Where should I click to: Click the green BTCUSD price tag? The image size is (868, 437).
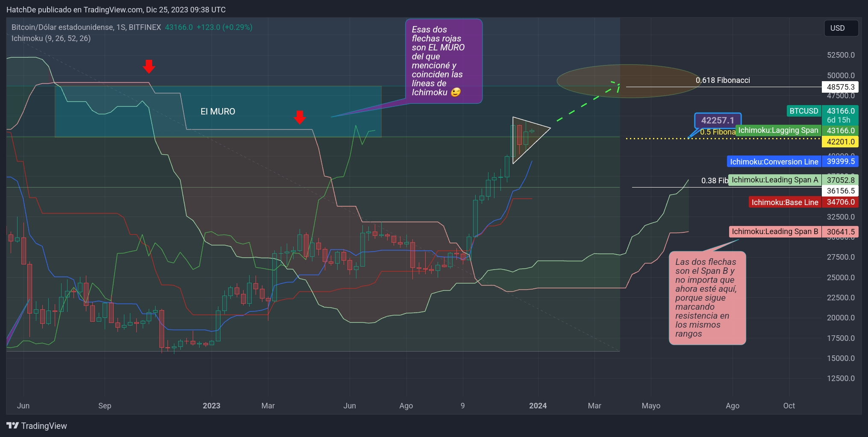(803, 111)
